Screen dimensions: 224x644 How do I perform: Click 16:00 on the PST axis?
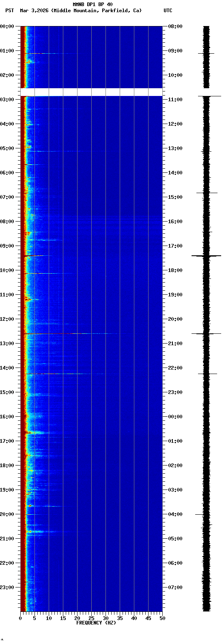7,417
